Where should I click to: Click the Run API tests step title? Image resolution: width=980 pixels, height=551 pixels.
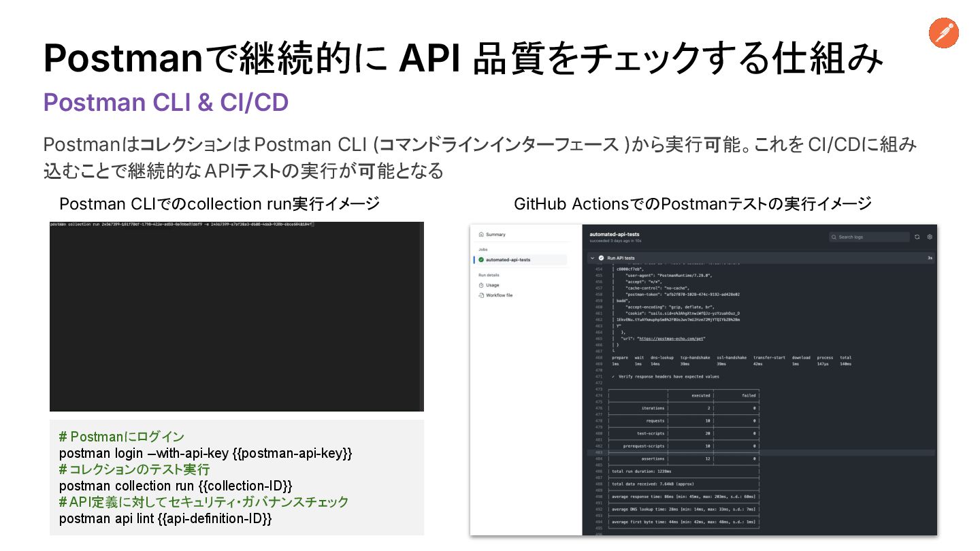[621, 258]
